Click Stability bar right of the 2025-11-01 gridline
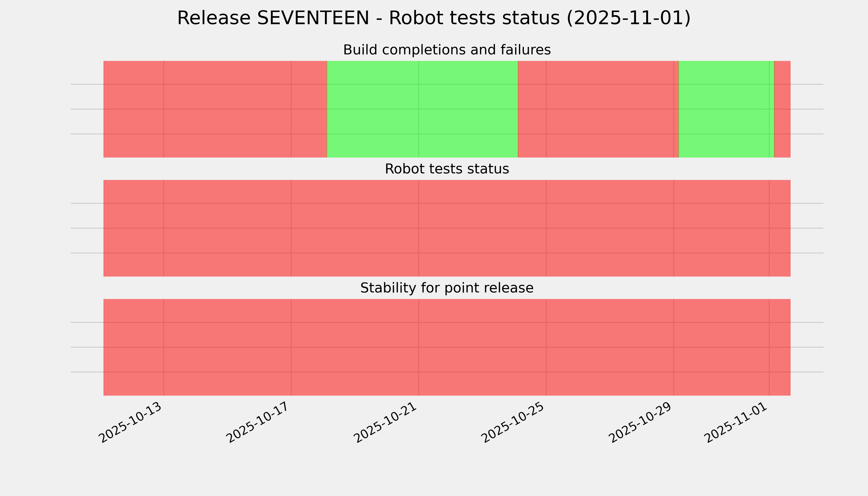Viewport: 868px width, 496px height. point(780,347)
